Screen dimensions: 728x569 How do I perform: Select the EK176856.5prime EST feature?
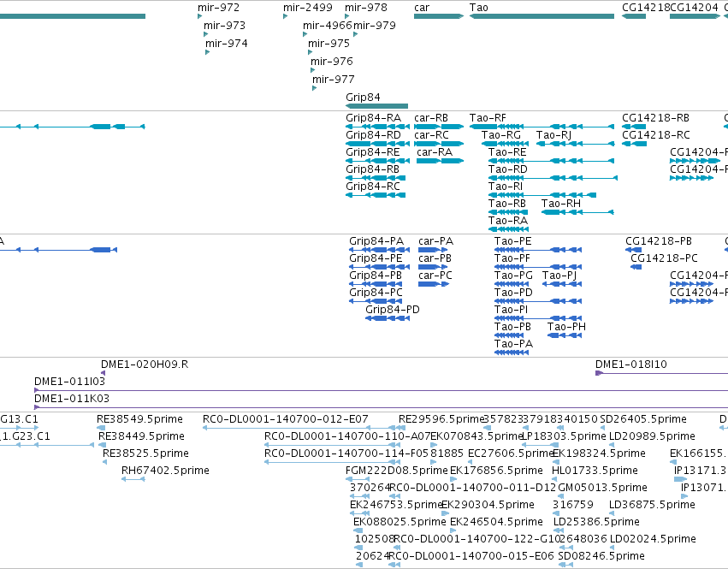pos(453,479)
